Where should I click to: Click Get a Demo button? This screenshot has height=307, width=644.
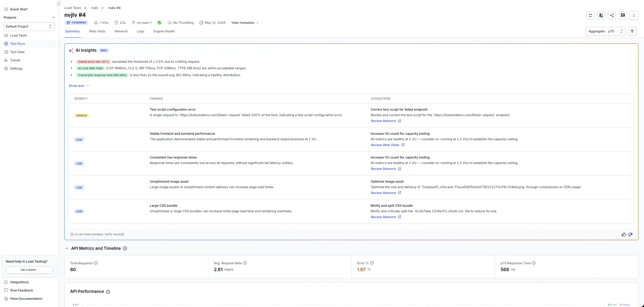[29, 270]
